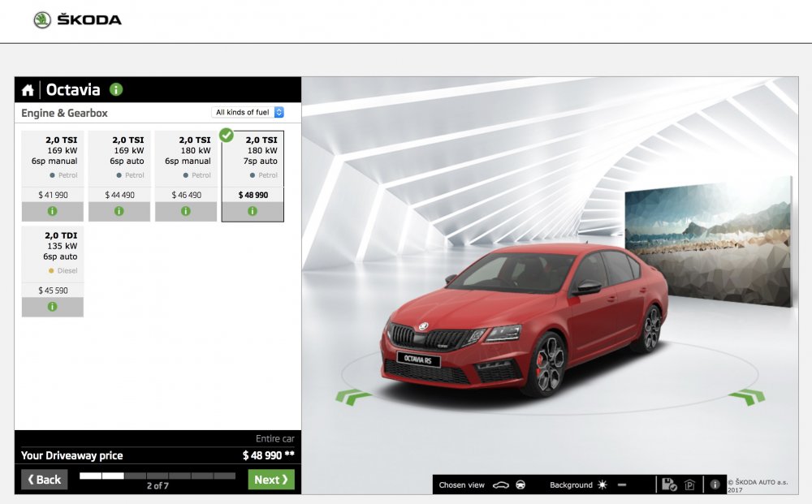Switch to interior steering wheel view
The image size is (812, 504).
pyautogui.click(x=520, y=485)
